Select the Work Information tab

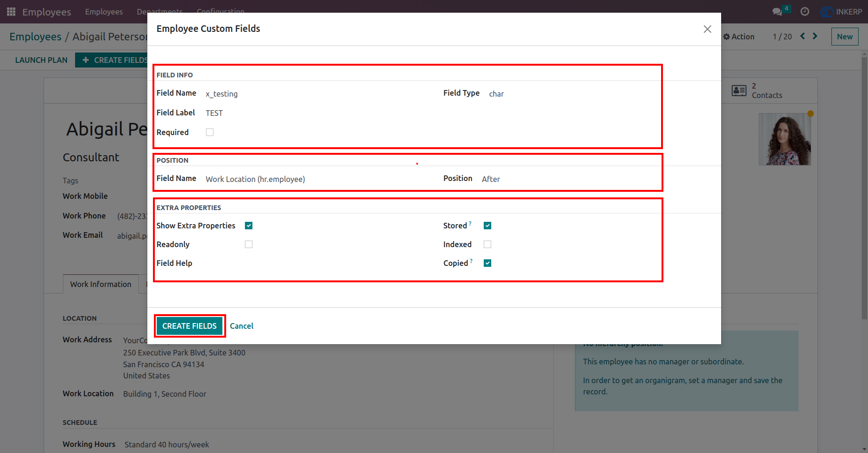(x=101, y=284)
